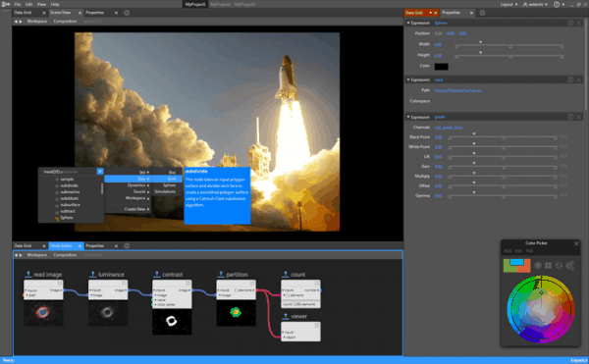Click pin icon on read image node
The height and width of the screenshot is (364, 589).
tap(28, 274)
